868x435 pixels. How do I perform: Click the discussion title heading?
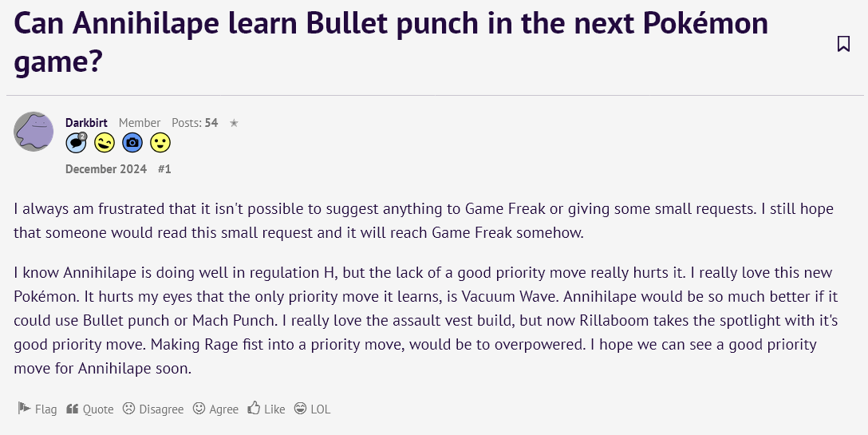[391, 42]
